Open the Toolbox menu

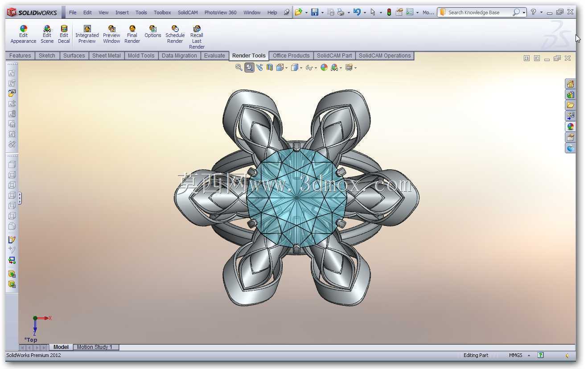coord(162,12)
